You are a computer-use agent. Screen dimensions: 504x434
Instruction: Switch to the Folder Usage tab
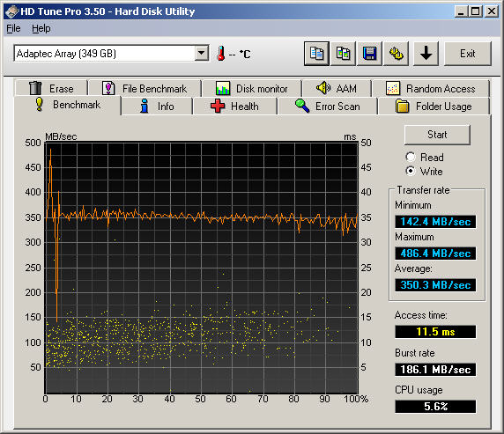[434, 107]
